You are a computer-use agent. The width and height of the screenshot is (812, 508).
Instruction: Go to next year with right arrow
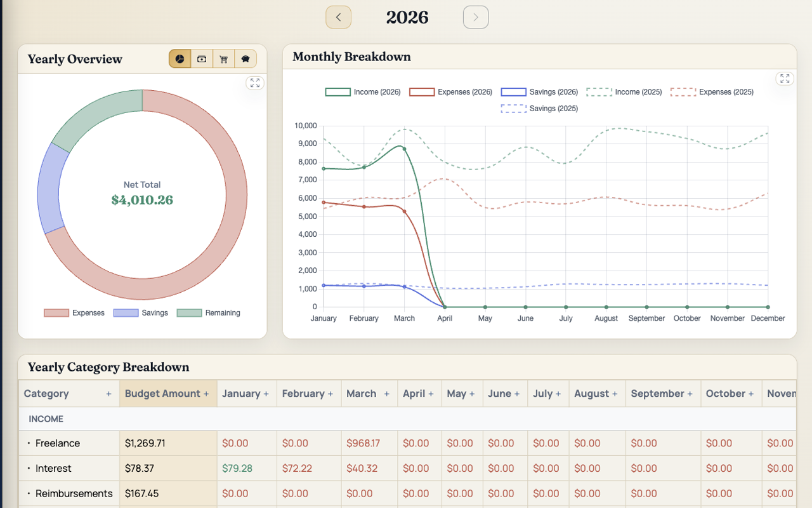(x=476, y=17)
